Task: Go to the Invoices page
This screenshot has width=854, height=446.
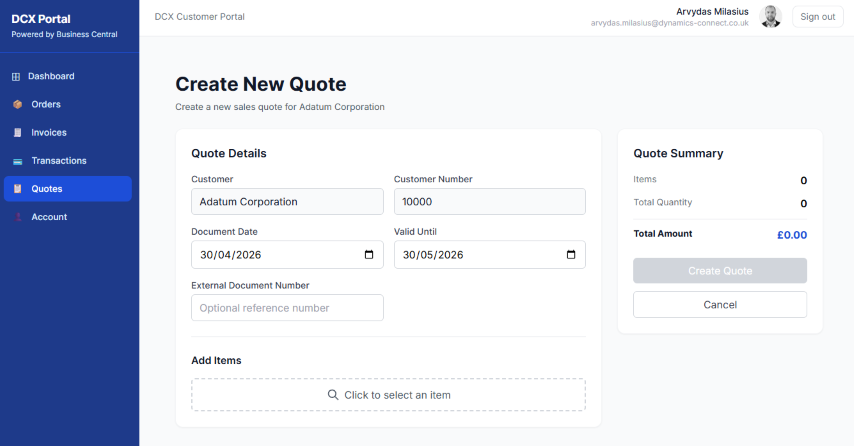Action: [48, 132]
